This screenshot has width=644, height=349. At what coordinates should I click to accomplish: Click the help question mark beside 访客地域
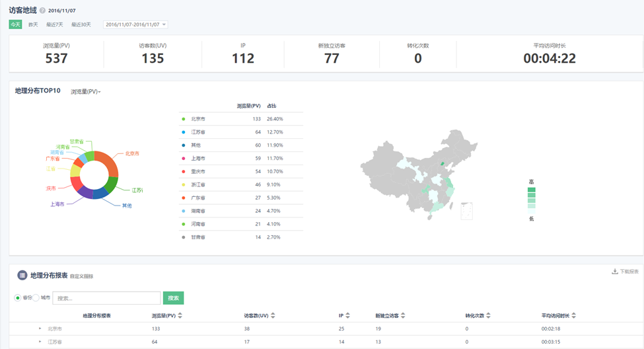(x=43, y=11)
